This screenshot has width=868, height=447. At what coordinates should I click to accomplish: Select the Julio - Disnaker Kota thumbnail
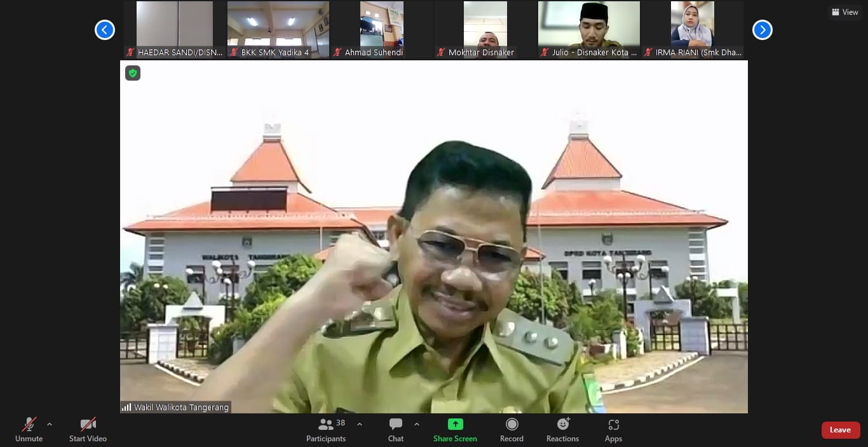(589, 29)
